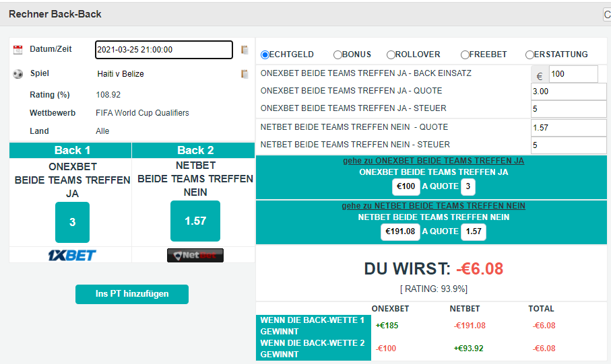Click the €100 stake box in ONEXBET panel
611x364 pixels.
[406, 186]
